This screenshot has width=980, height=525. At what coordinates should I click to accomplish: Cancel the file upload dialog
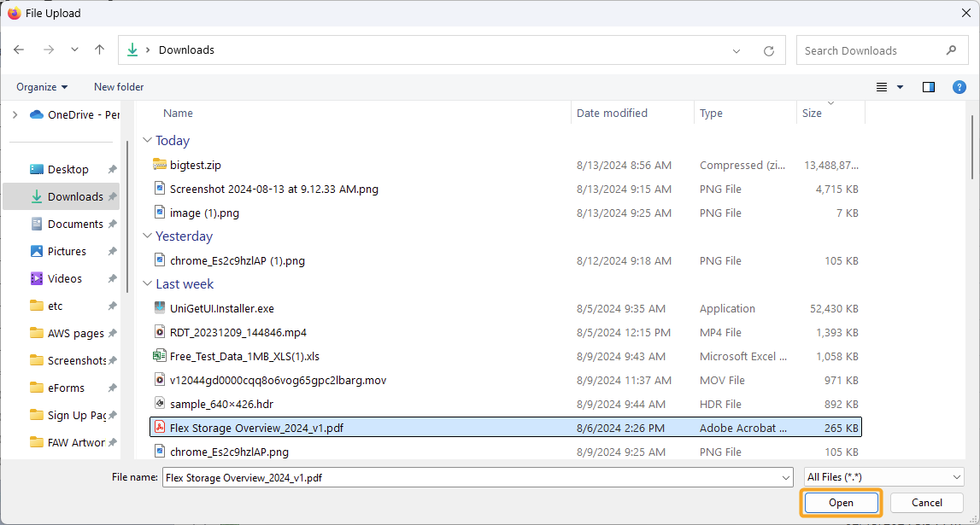click(926, 503)
